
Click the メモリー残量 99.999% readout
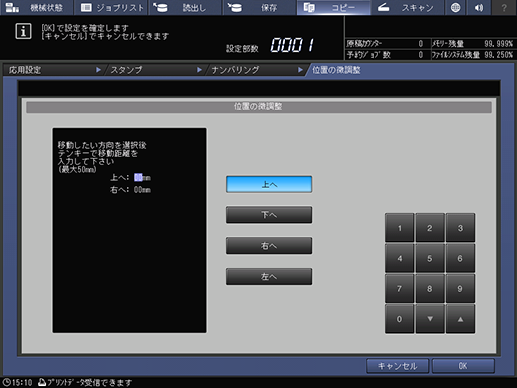click(498, 44)
